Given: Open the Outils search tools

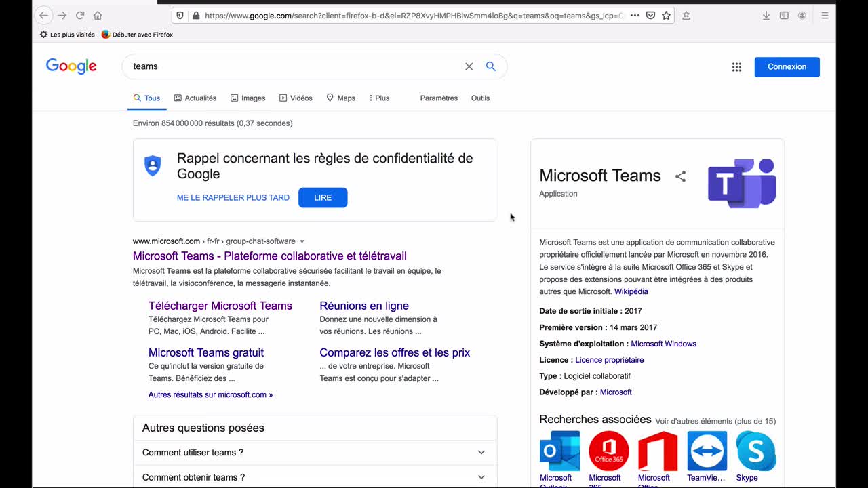Looking at the screenshot, I should coord(480,98).
